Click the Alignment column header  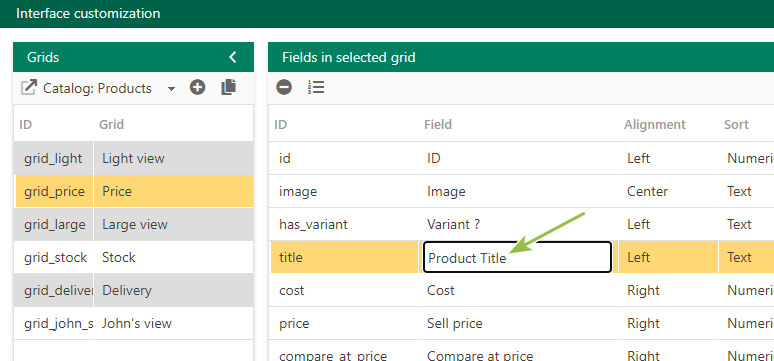pyautogui.click(x=655, y=124)
